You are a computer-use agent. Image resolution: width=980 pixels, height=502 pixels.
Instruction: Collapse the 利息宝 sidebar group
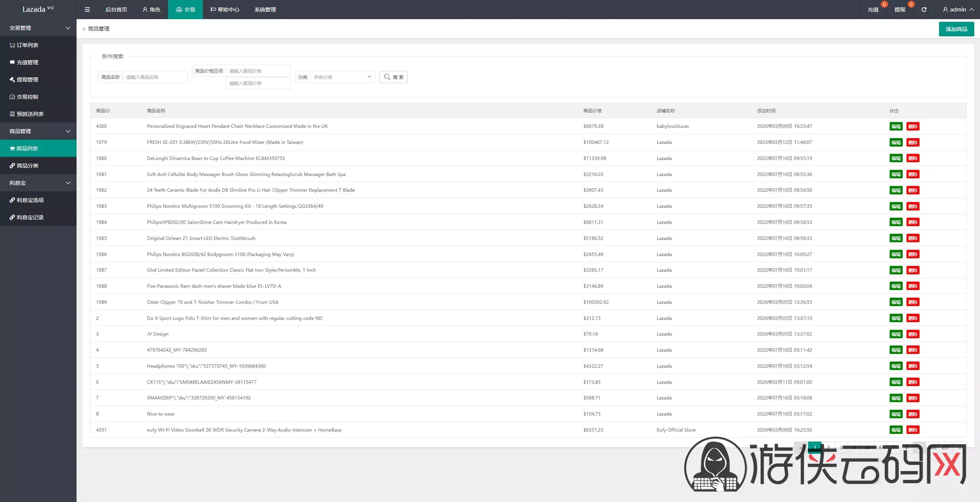[38, 183]
